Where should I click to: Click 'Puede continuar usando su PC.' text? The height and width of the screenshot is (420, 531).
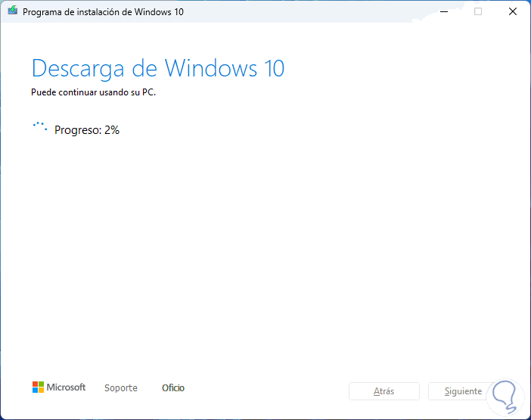click(94, 92)
